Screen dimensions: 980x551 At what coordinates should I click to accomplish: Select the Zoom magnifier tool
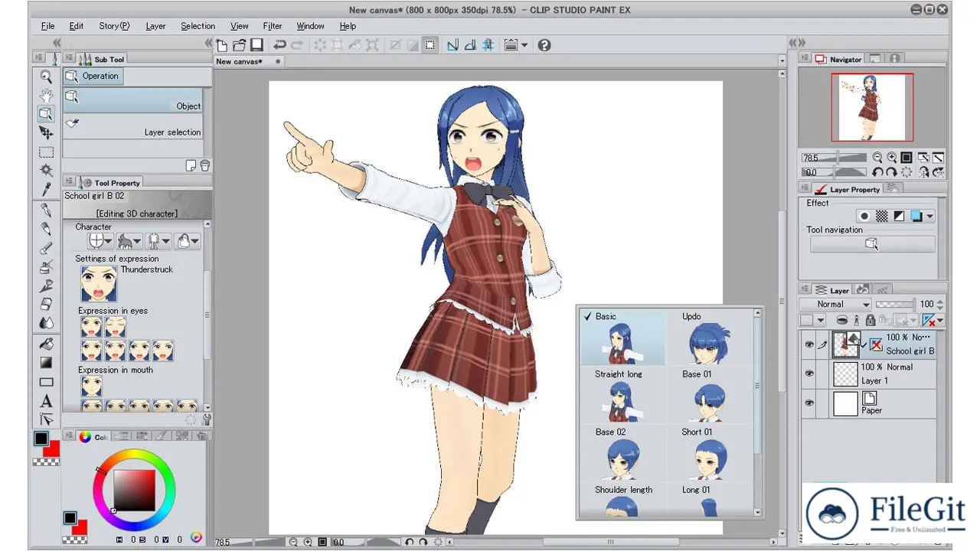[46, 77]
